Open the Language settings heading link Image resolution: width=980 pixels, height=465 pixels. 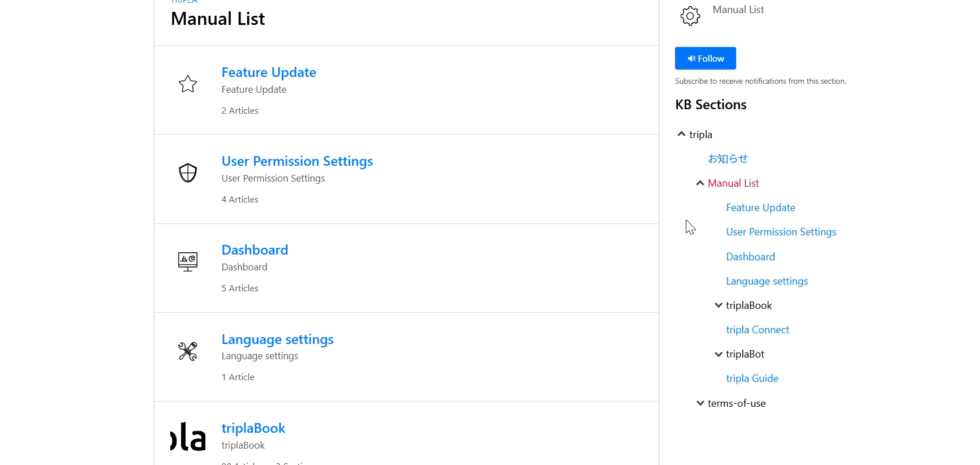coord(277,339)
